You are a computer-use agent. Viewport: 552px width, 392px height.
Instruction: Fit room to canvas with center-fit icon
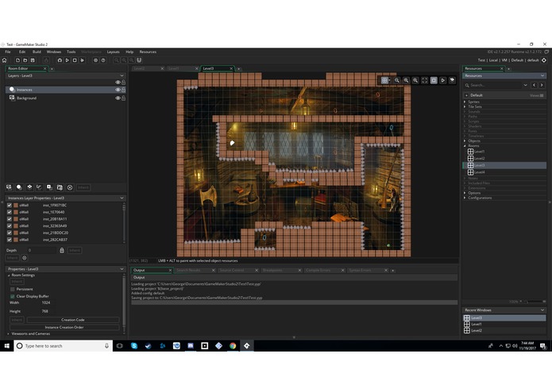[x=425, y=80]
